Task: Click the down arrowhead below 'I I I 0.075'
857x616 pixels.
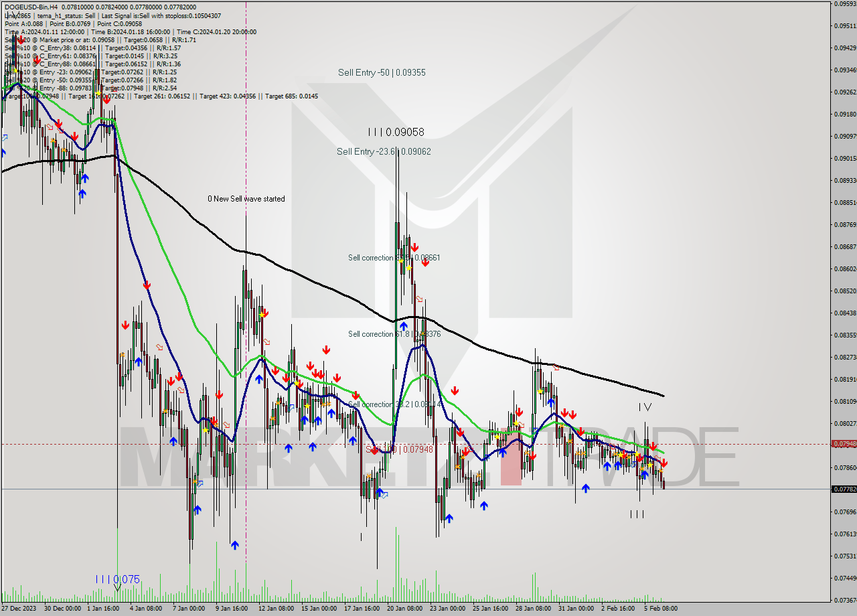Action: [117, 589]
